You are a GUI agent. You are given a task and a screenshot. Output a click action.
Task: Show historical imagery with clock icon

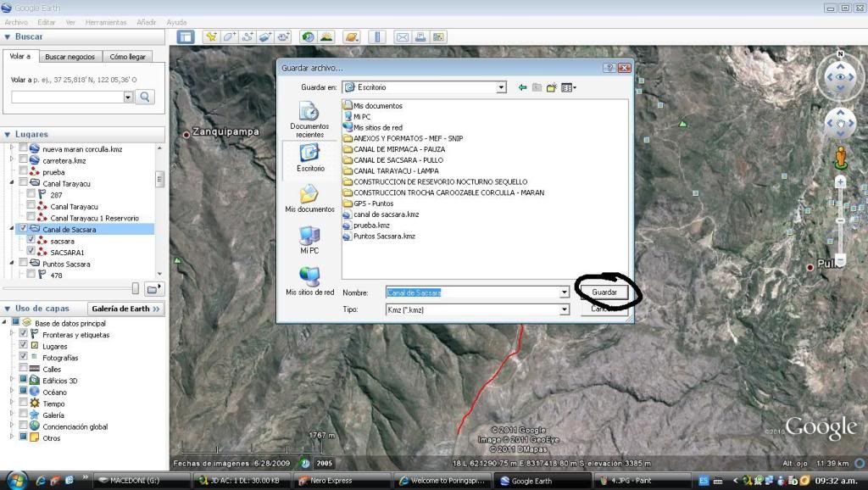308,37
